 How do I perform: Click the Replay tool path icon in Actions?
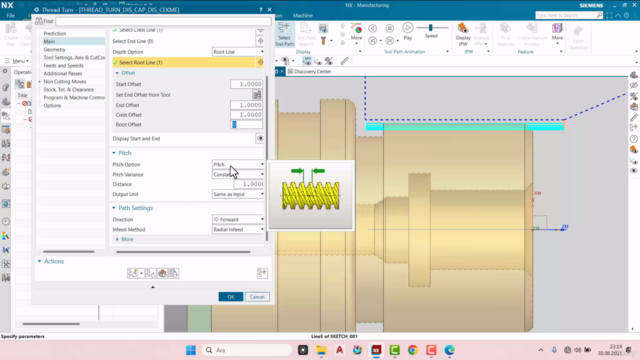(x=151, y=273)
